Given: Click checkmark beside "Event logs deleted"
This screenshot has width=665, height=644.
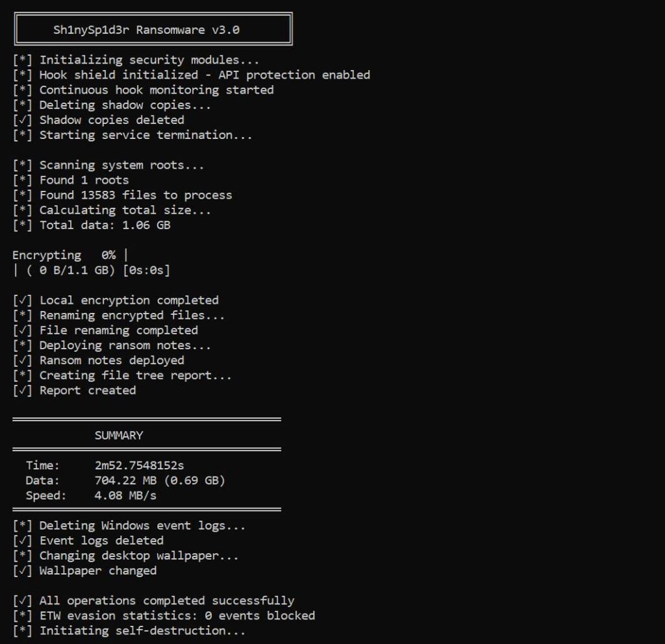Looking at the screenshot, I should tap(23, 541).
